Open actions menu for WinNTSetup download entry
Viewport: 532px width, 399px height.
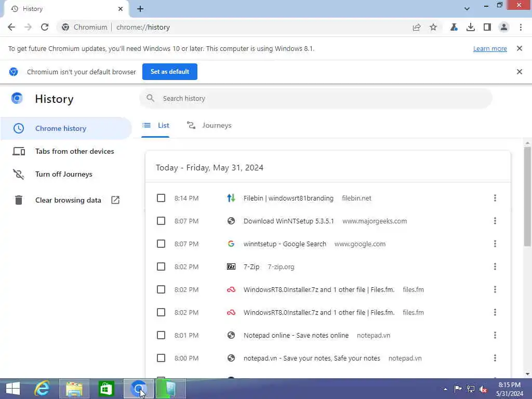tap(495, 221)
